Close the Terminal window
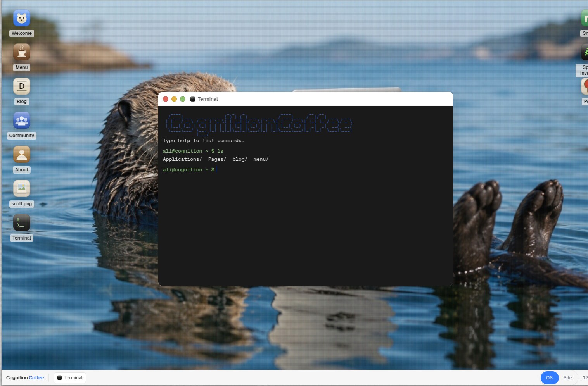Image resolution: width=588 pixels, height=386 pixels. pyautogui.click(x=166, y=99)
